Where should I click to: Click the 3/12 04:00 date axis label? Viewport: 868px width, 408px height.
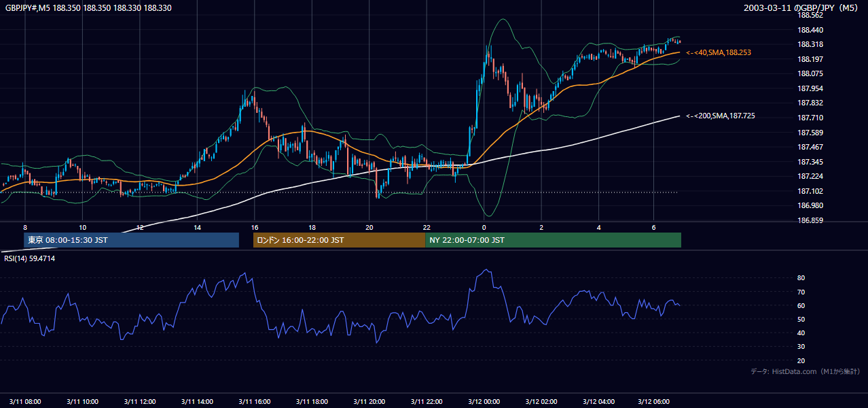tap(598, 401)
